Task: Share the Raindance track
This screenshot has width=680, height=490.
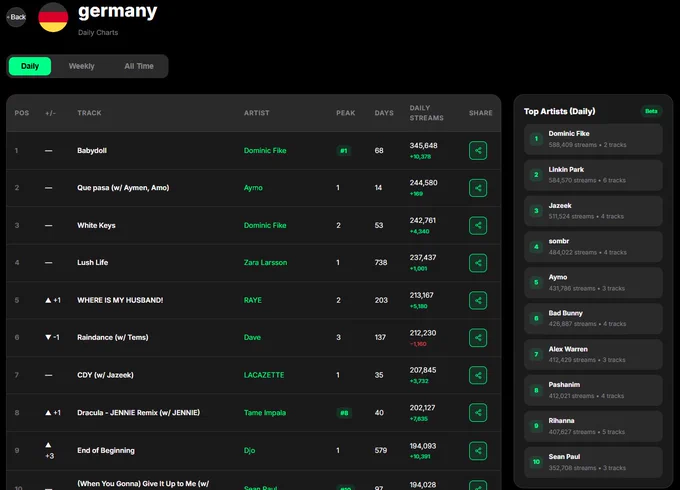Action: click(x=477, y=338)
